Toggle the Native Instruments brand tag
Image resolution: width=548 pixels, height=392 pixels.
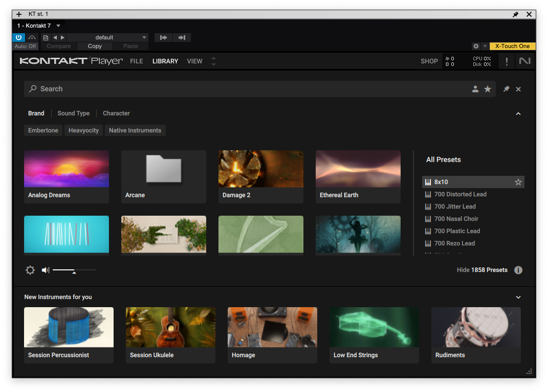pyautogui.click(x=135, y=130)
